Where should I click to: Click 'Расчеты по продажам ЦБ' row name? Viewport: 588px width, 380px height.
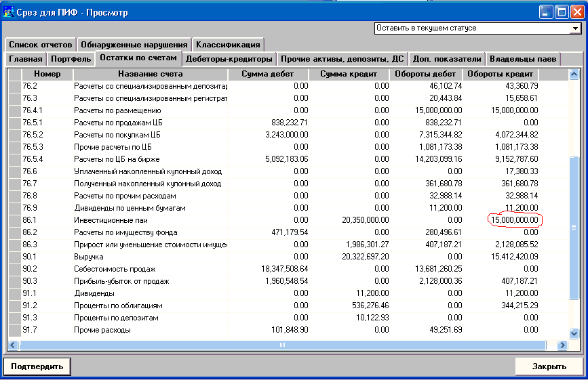(x=118, y=123)
